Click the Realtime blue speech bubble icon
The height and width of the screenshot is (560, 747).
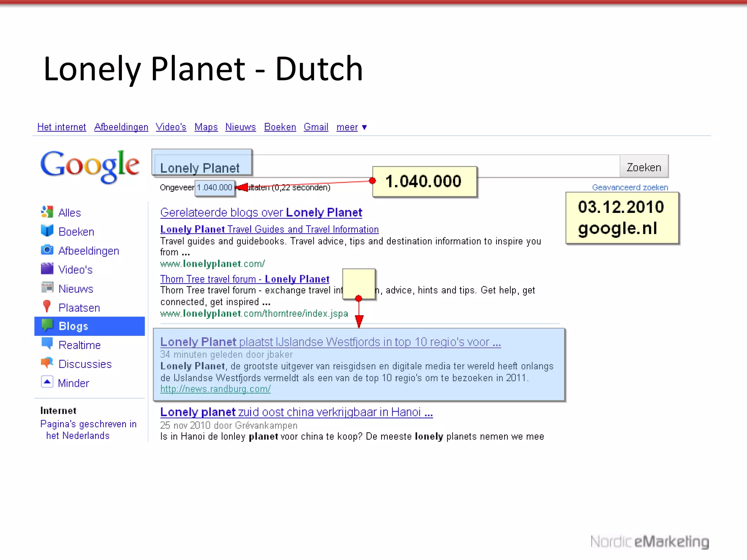click(x=47, y=344)
